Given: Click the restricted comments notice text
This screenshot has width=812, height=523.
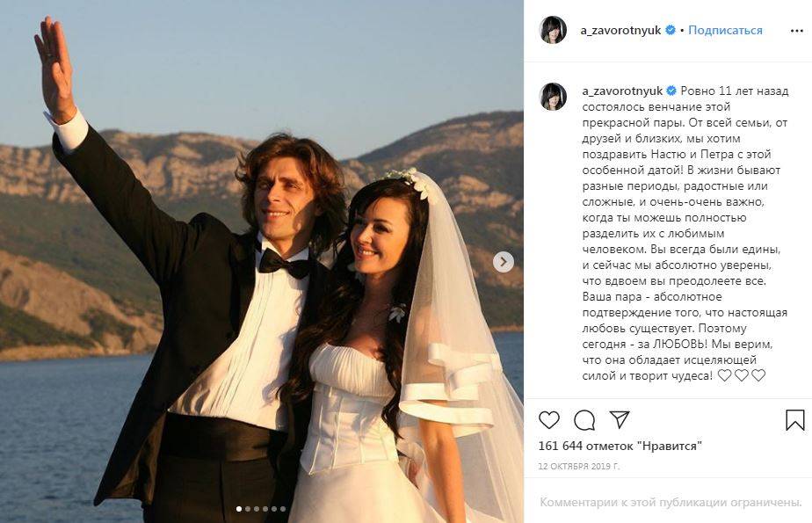Looking at the screenshot, I should 671,503.
